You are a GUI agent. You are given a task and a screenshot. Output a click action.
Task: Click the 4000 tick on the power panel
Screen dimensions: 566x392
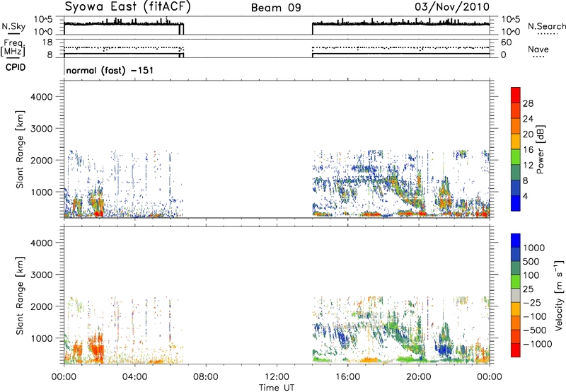click(42, 97)
